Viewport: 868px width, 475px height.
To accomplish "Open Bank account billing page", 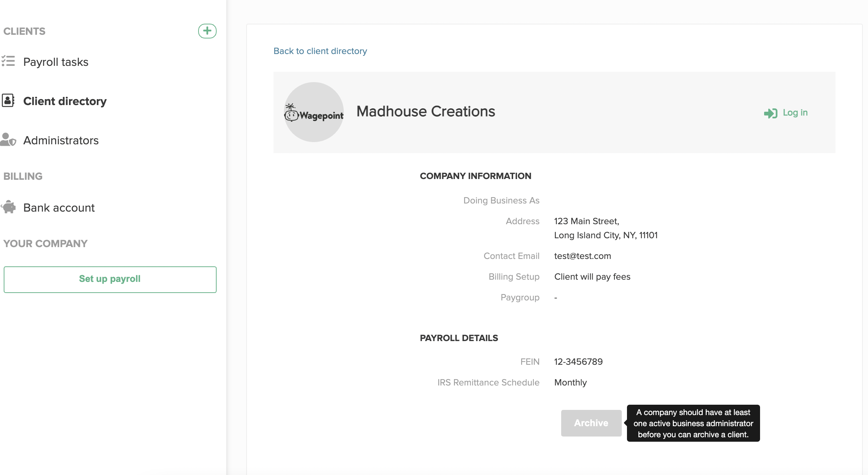I will coord(59,208).
